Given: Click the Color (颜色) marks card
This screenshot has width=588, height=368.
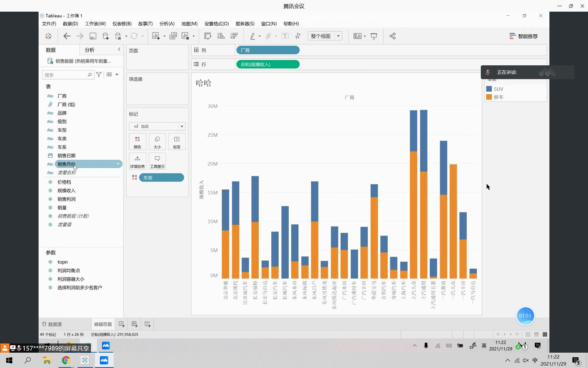Looking at the screenshot, I should click(x=137, y=142).
